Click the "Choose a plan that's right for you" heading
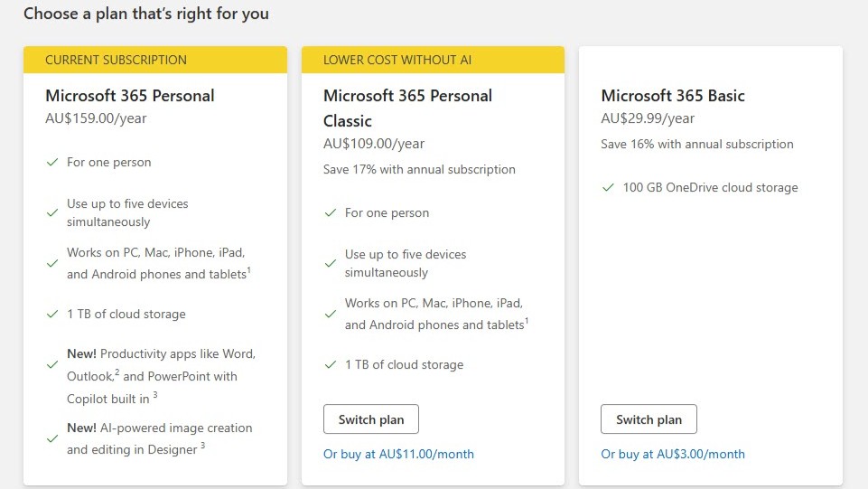Screen dimensions: 868x489 click(x=146, y=14)
